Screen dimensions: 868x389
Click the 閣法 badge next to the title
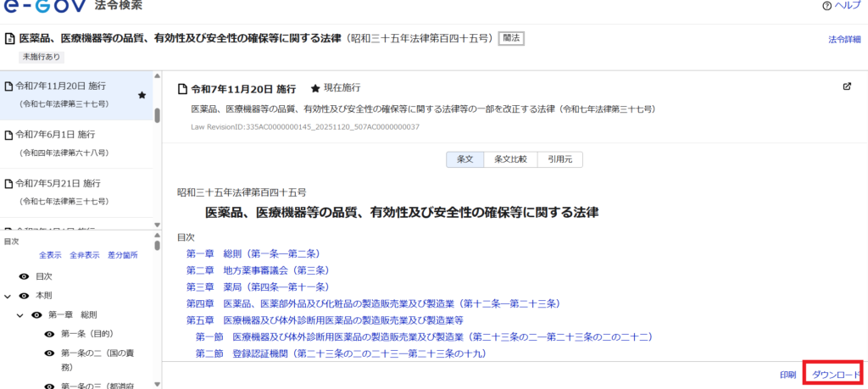click(x=510, y=38)
